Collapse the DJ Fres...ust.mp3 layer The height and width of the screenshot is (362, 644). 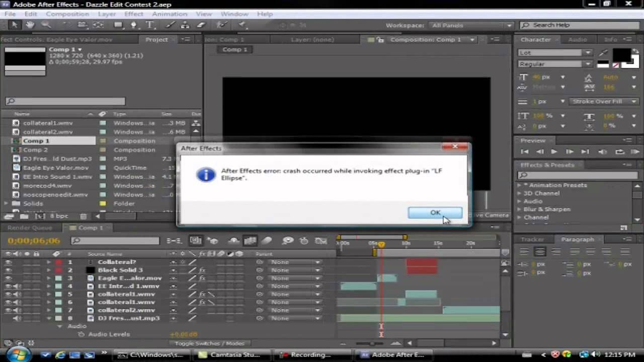click(49, 318)
